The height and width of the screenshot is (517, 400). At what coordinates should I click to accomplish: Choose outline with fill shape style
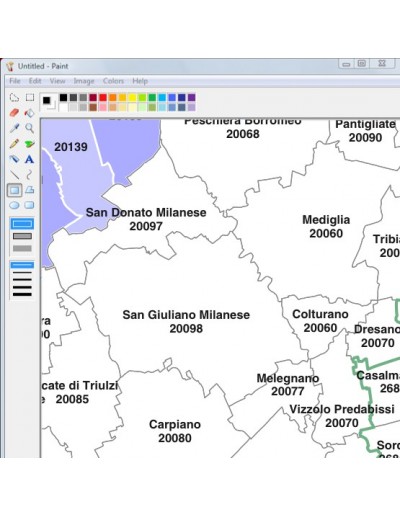[22, 236]
